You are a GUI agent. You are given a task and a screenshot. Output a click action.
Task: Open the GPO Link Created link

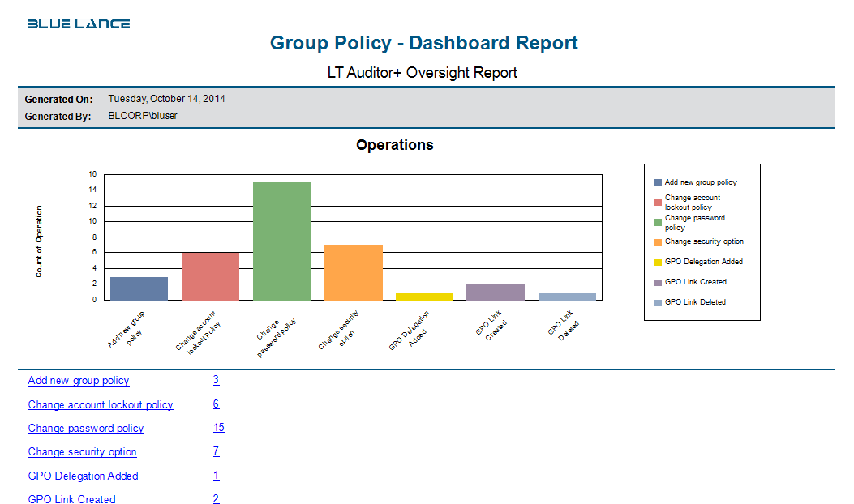[71, 499]
